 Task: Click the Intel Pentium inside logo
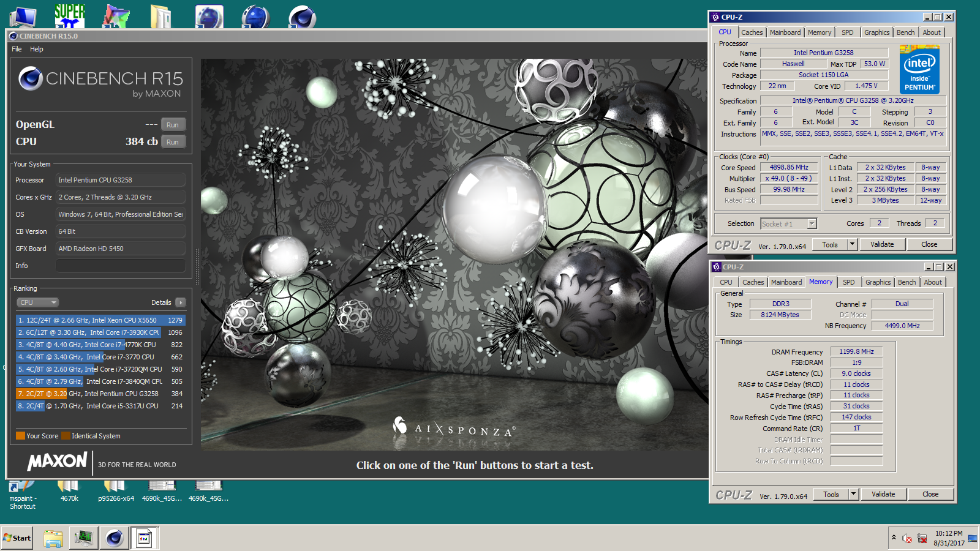[919, 69]
